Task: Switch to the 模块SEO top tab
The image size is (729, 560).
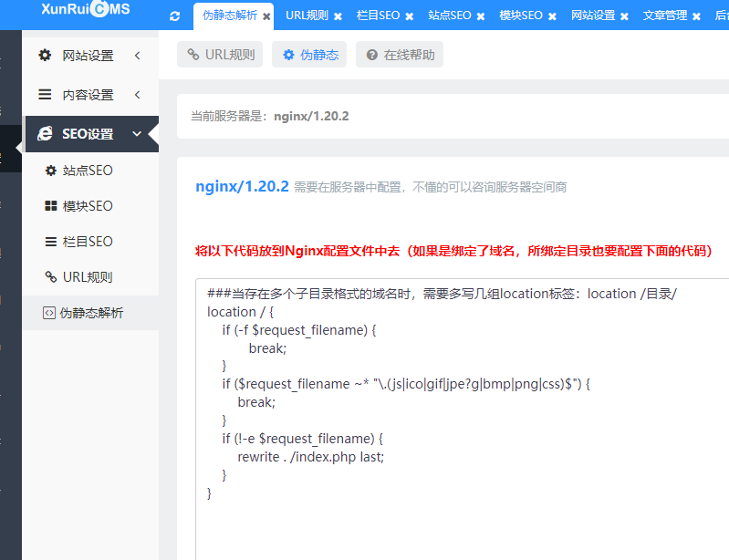Action: (x=521, y=16)
